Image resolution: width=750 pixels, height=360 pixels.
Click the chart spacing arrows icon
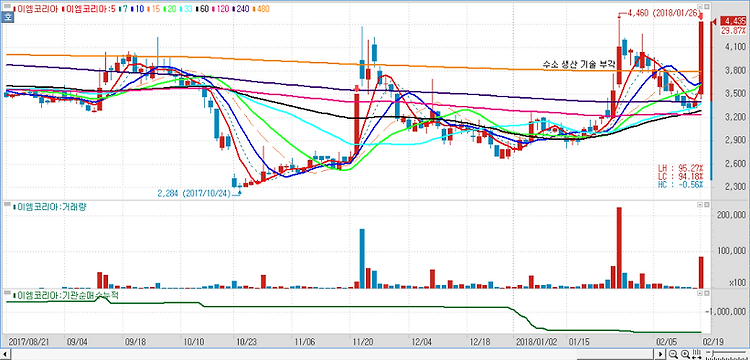pyautogui.click(x=696, y=354)
